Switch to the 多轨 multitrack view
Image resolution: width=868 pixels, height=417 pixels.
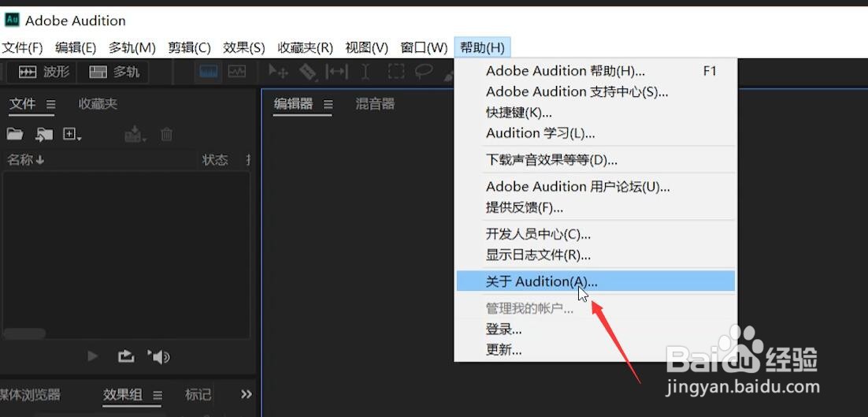click(x=113, y=72)
